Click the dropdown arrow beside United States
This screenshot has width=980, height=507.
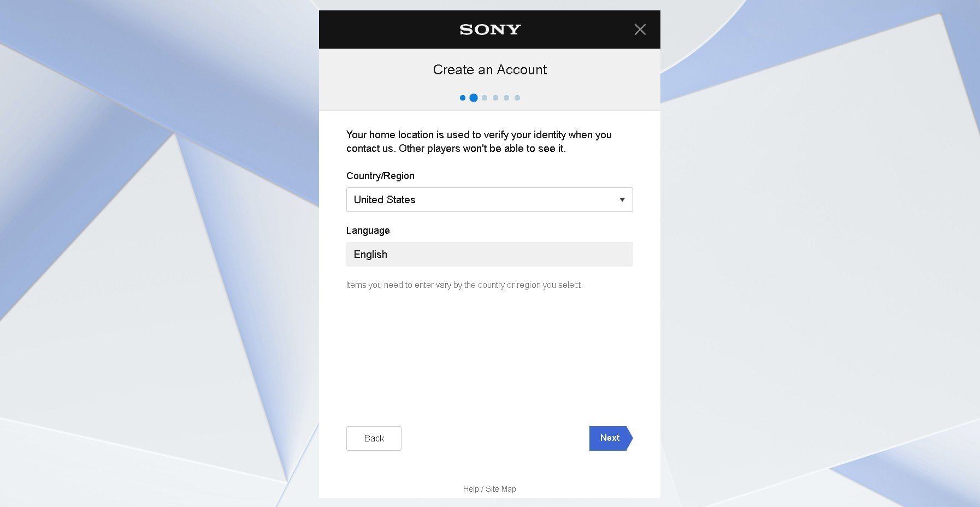622,200
